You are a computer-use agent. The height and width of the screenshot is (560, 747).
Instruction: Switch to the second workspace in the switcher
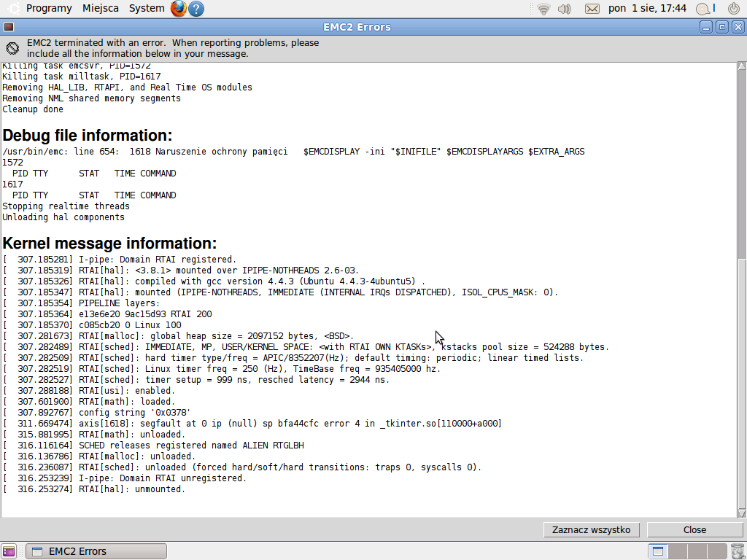pos(678,551)
